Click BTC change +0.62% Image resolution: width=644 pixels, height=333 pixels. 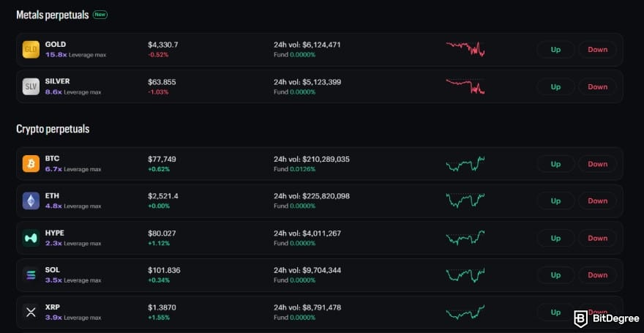(x=159, y=169)
